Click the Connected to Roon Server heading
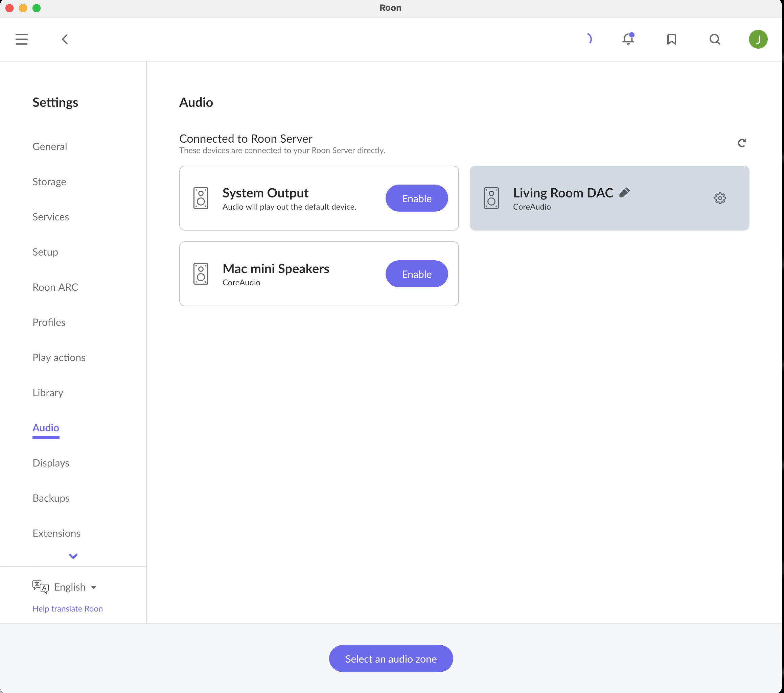 [246, 138]
